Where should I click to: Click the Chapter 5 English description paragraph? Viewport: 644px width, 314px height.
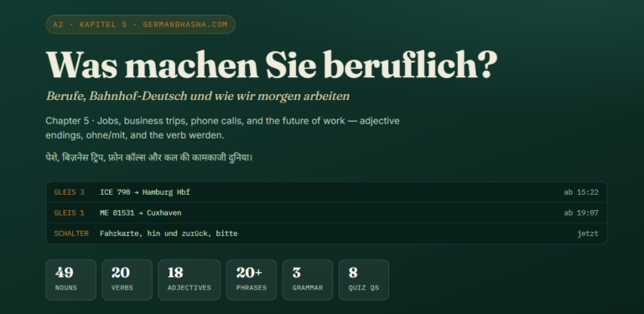[222, 128]
